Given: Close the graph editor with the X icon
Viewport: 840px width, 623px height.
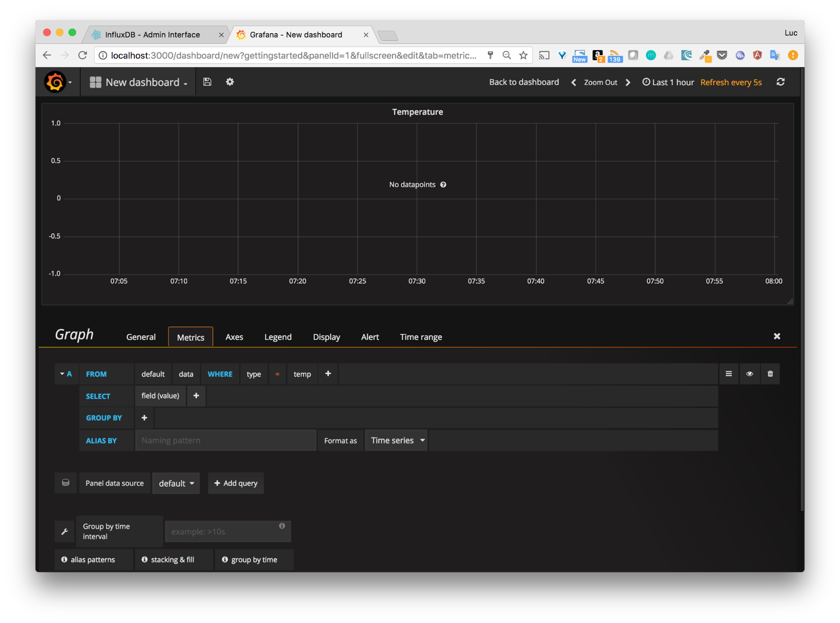Looking at the screenshot, I should [x=777, y=336].
